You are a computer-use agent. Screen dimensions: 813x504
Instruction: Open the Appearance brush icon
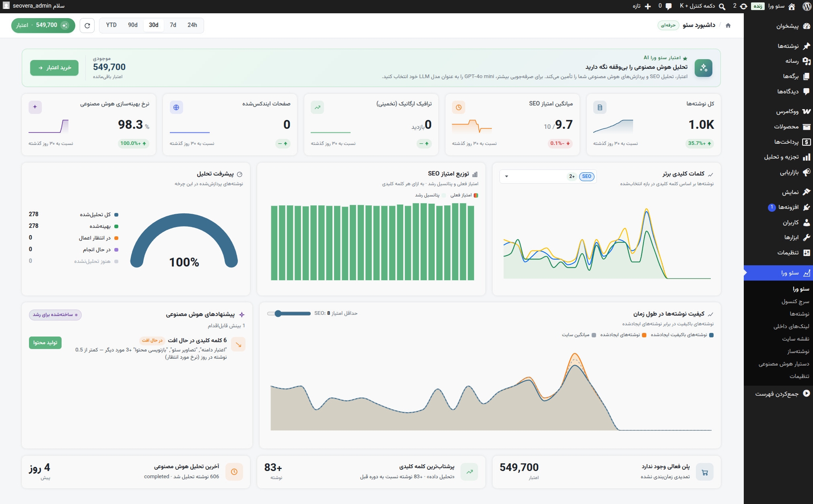coord(806,192)
